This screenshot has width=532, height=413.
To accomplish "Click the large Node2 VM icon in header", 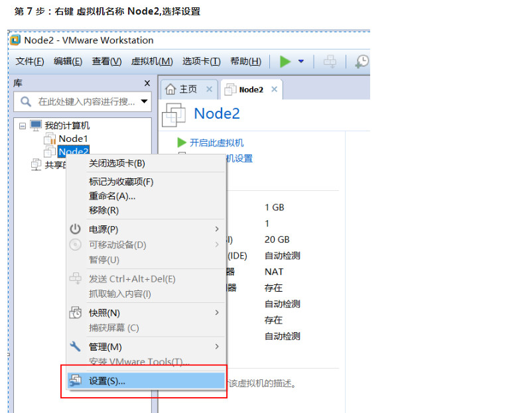I will click(174, 115).
